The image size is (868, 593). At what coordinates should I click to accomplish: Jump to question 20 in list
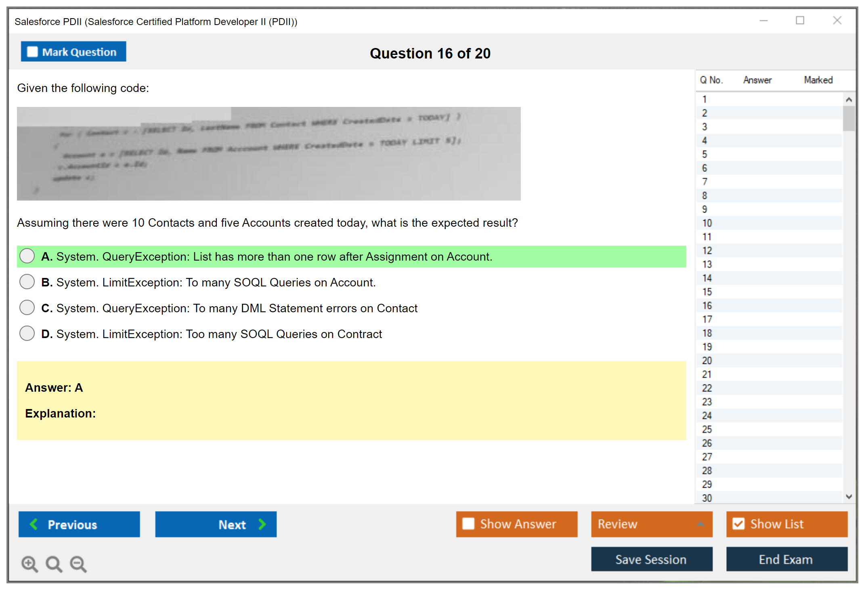coord(707,360)
